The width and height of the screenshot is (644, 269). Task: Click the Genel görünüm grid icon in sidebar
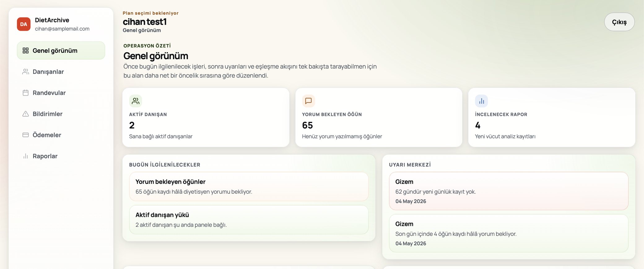coord(26,51)
